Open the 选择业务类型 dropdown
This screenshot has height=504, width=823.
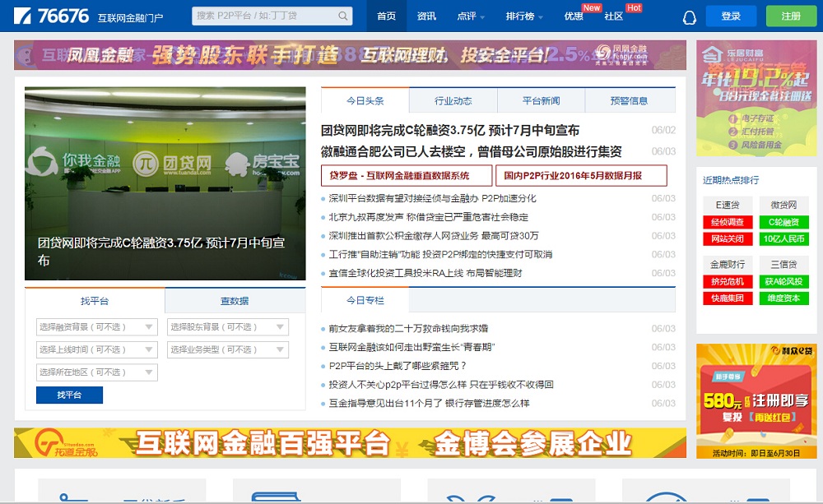coord(228,349)
